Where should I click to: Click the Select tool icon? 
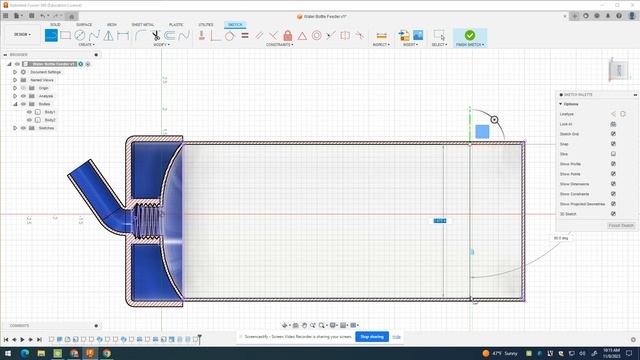[439, 36]
